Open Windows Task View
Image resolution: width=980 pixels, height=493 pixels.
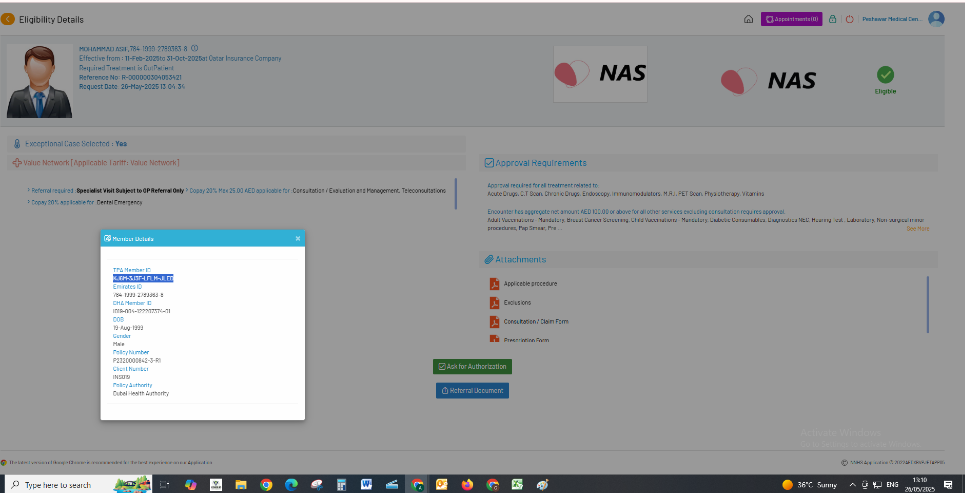pos(165,484)
